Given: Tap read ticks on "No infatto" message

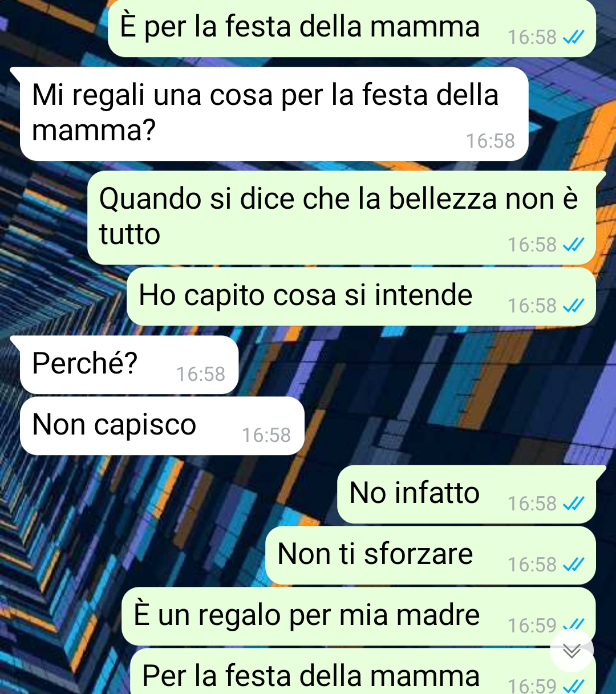Looking at the screenshot, I should pos(573,504).
